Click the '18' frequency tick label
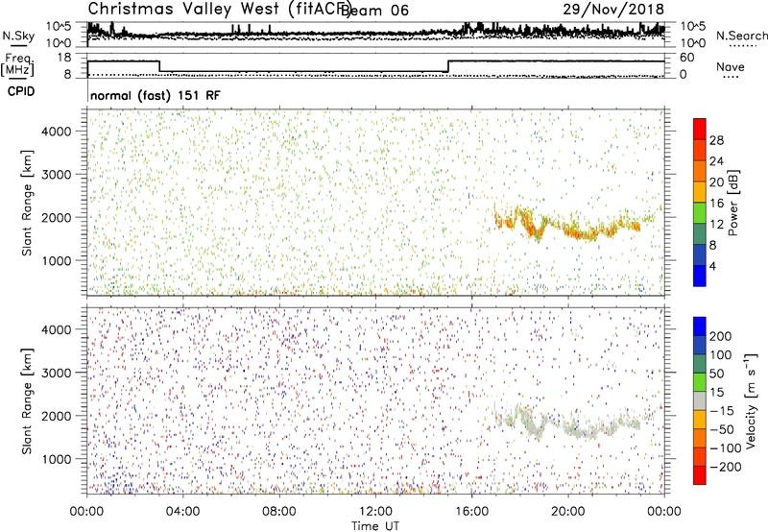 [x=63, y=58]
